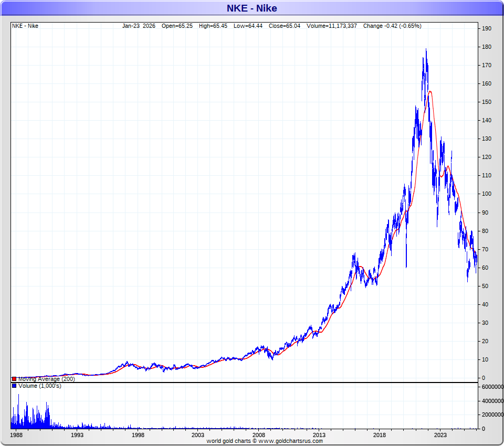Click the "Low=64.44" value

pos(248,26)
